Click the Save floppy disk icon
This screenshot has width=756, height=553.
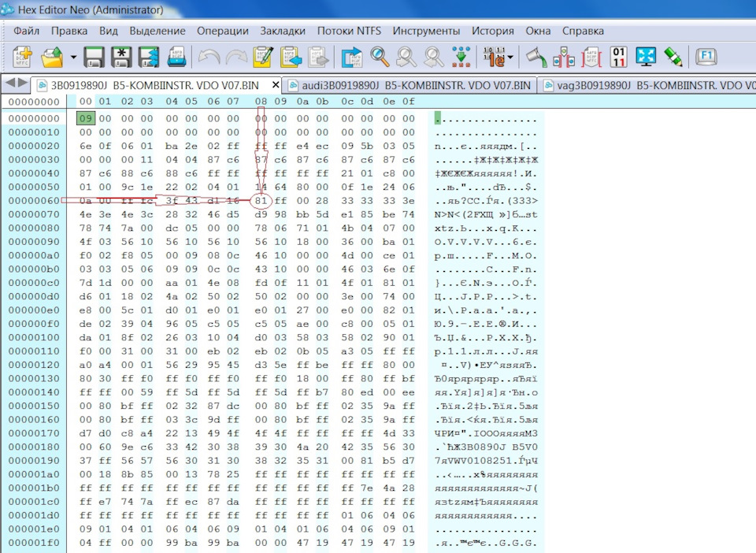click(x=94, y=57)
